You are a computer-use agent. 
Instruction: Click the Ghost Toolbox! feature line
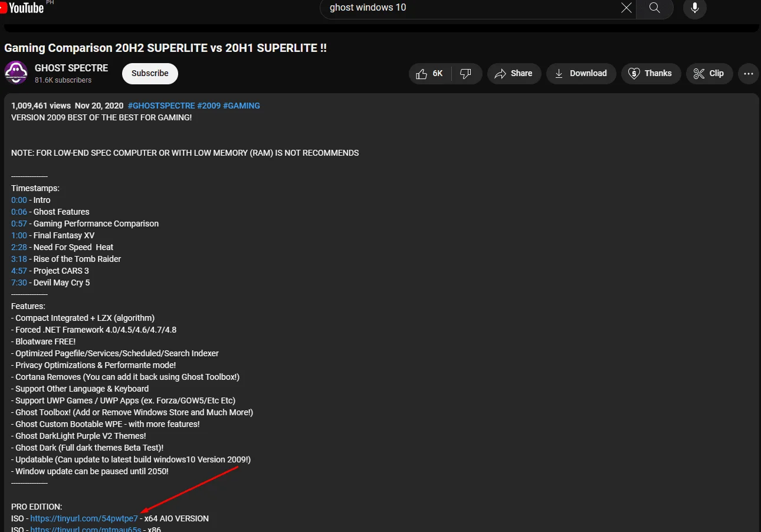click(132, 412)
